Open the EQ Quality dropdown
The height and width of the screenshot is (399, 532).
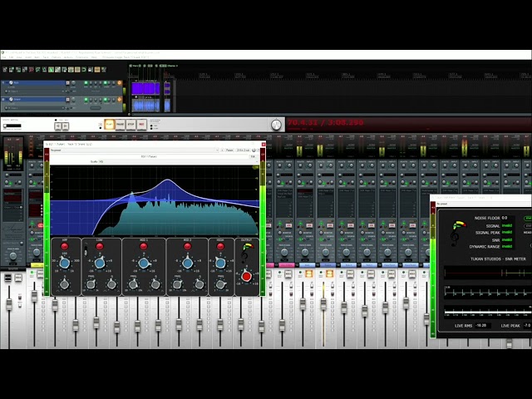pos(179,161)
